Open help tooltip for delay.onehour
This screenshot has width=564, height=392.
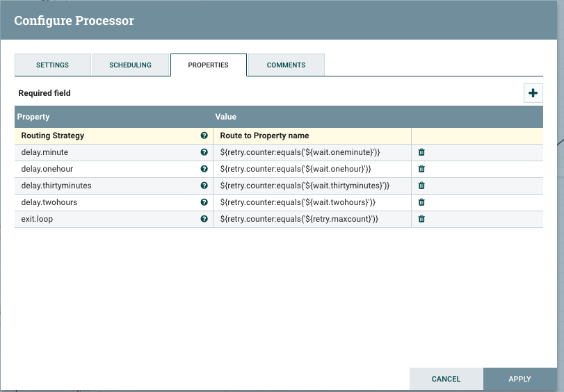coord(204,169)
